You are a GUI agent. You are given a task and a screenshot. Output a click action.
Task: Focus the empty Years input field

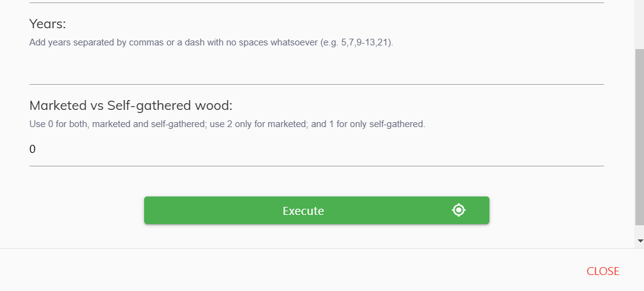(316, 69)
